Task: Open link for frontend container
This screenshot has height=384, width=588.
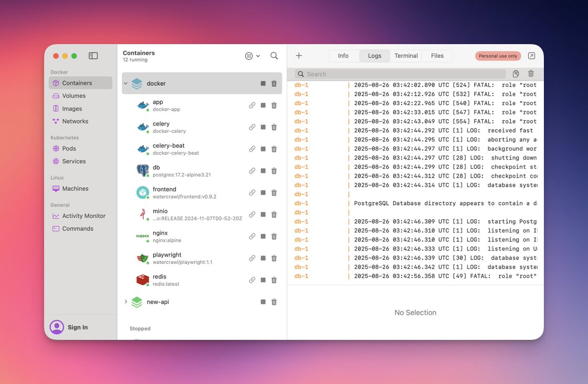Action: pos(252,193)
